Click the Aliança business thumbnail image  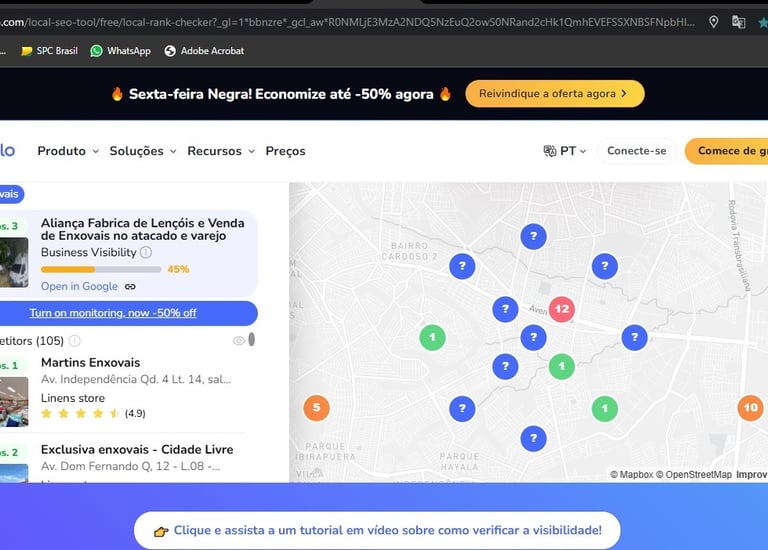[14, 262]
